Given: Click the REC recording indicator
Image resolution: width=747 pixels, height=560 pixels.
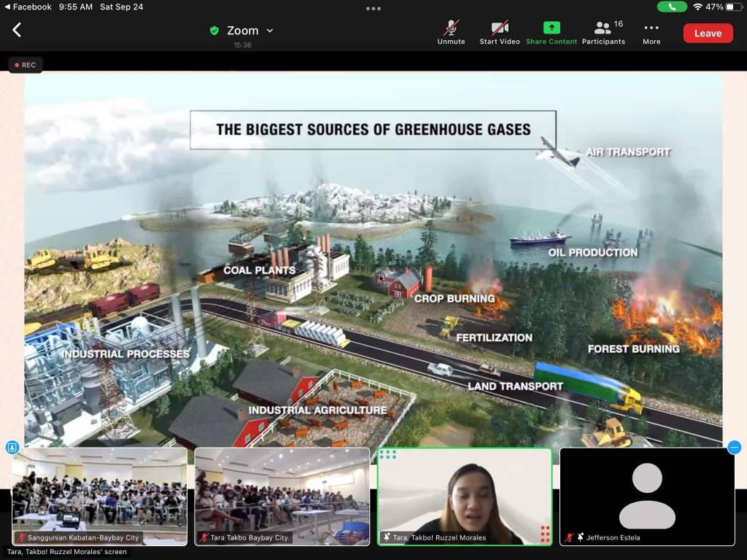Looking at the screenshot, I should pos(26,65).
